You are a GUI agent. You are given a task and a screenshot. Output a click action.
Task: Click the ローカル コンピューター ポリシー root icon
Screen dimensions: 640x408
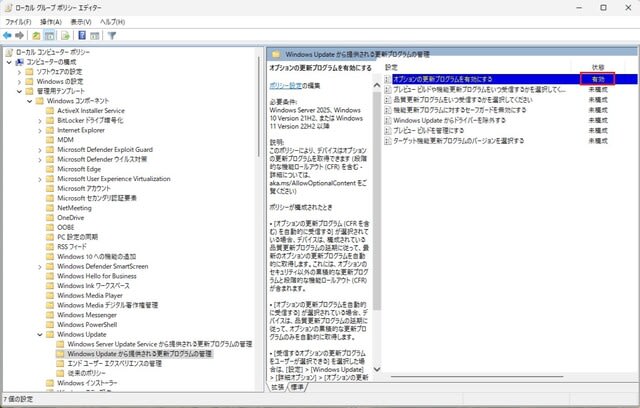click(x=9, y=52)
